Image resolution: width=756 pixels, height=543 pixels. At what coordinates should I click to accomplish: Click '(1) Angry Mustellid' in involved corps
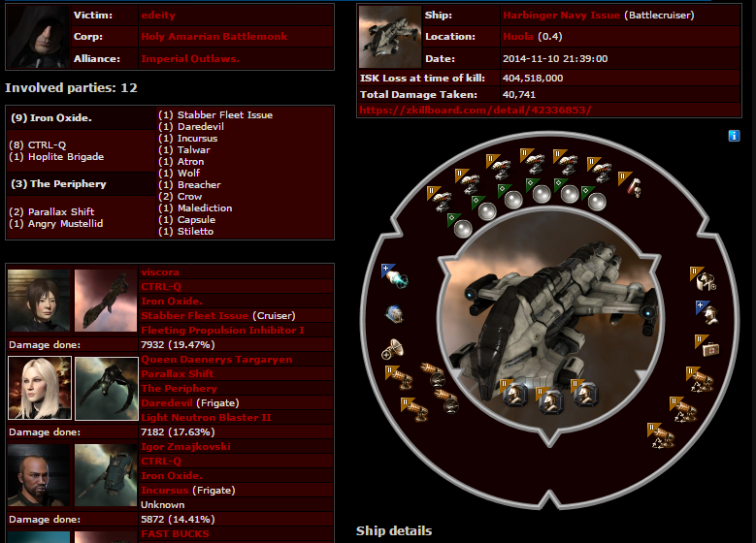[x=56, y=224]
